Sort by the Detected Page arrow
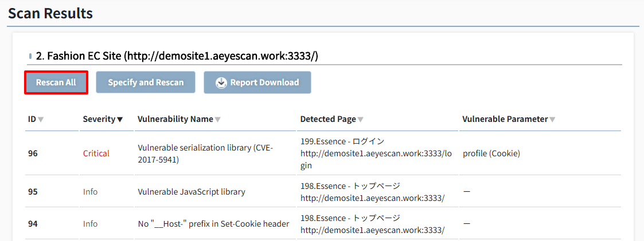Image resolution: width=644 pixels, height=241 pixels. (x=360, y=120)
